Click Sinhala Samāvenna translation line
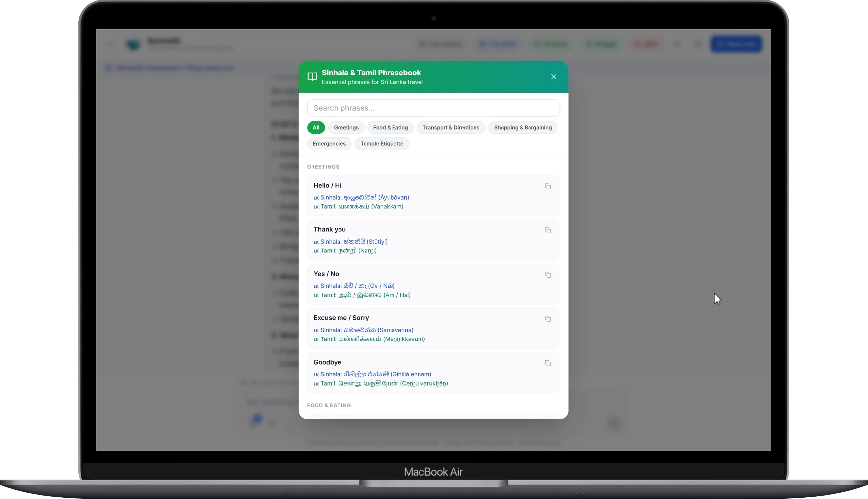The height and width of the screenshot is (499, 868). [x=363, y=330]
